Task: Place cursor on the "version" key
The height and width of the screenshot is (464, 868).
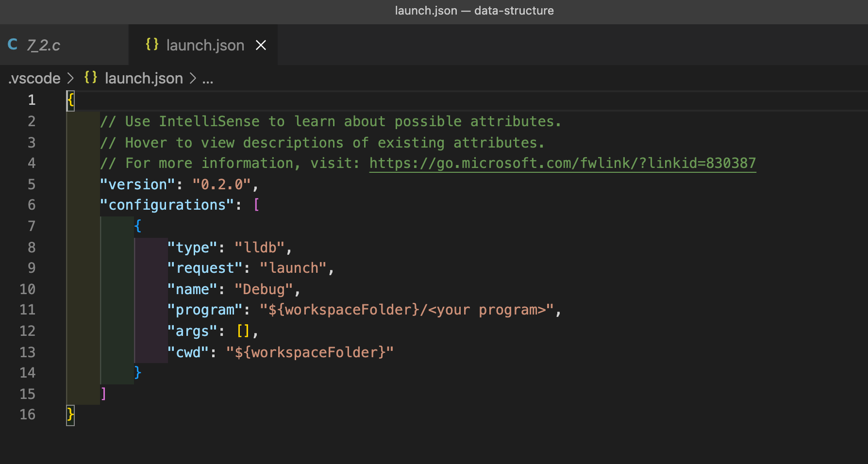Action: [137, 184]
